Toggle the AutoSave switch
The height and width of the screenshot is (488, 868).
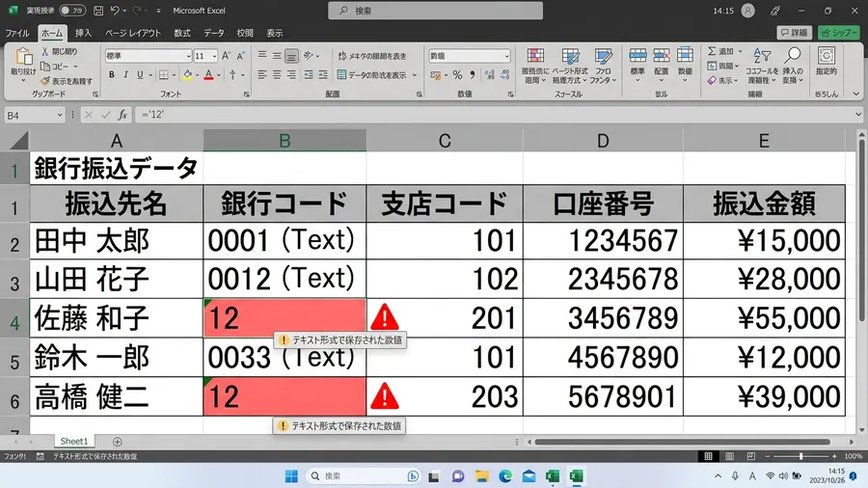point(72,11)
